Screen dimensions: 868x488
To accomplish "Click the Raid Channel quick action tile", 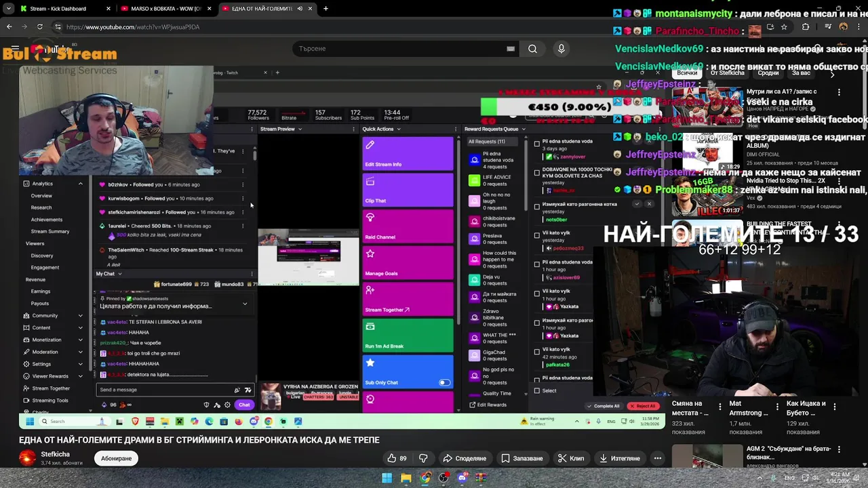I will pyautogui.click(x=408, y=226).
